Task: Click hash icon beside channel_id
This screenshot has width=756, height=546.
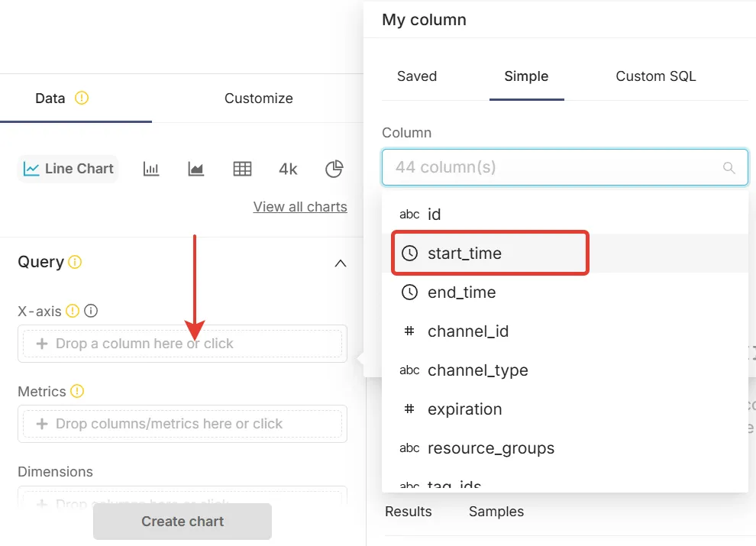Action: [x=409, y=331]
